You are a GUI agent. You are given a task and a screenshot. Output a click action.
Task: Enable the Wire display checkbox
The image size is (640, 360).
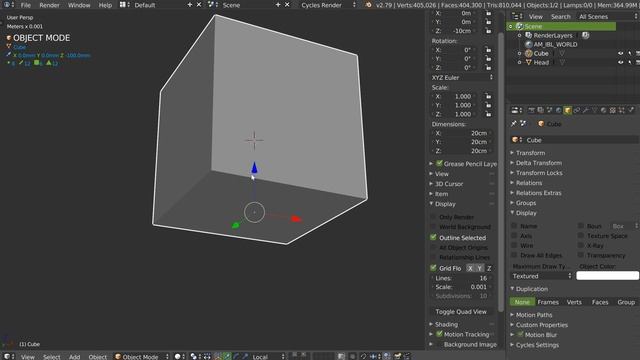514,245
